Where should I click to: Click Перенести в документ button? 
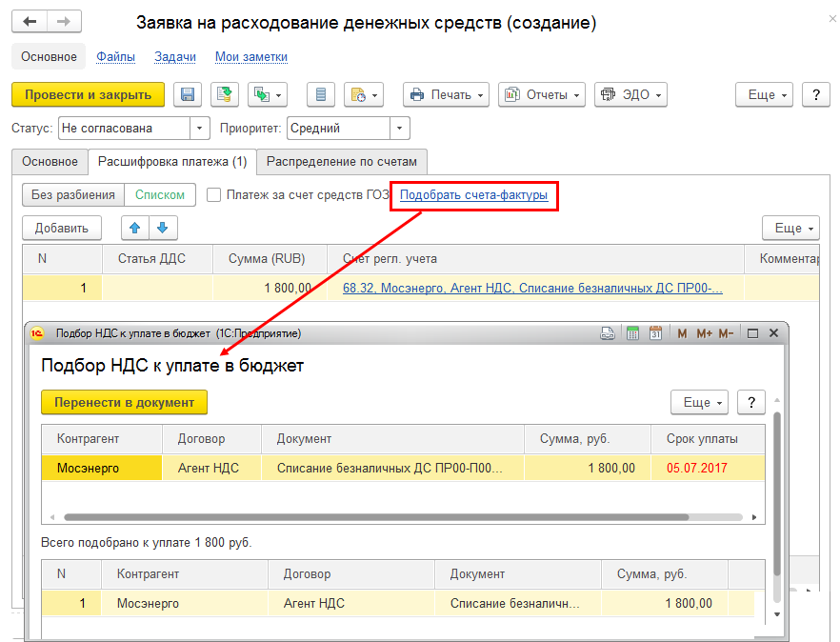[124, 403]
